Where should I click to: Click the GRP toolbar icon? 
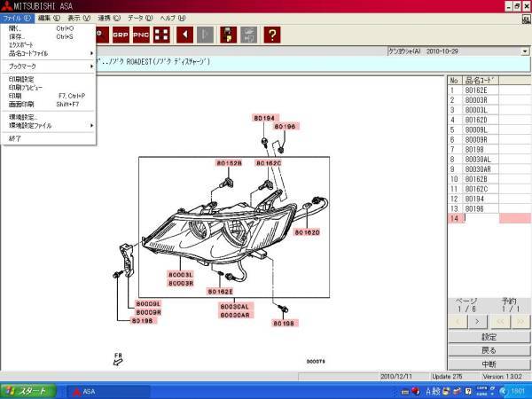118,35
